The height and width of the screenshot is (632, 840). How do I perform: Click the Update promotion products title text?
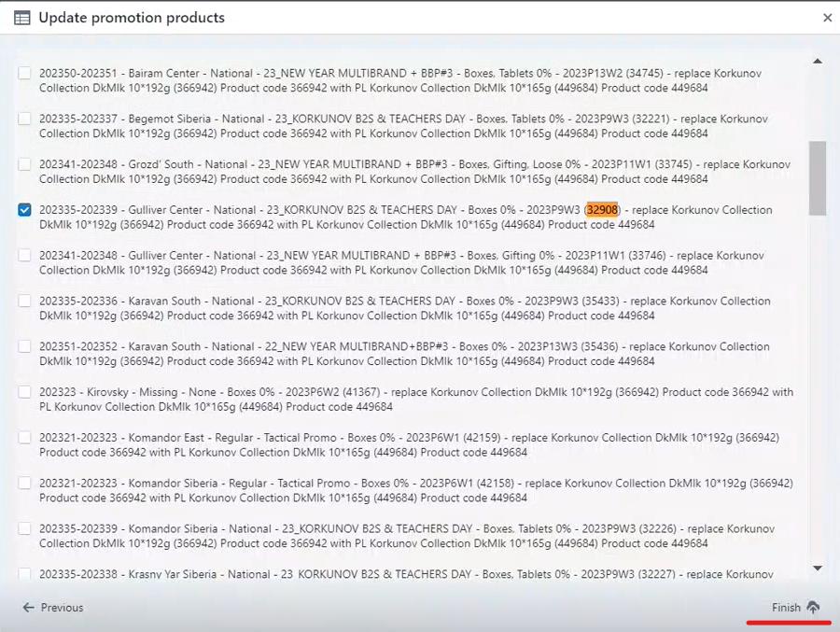[132, 18]
